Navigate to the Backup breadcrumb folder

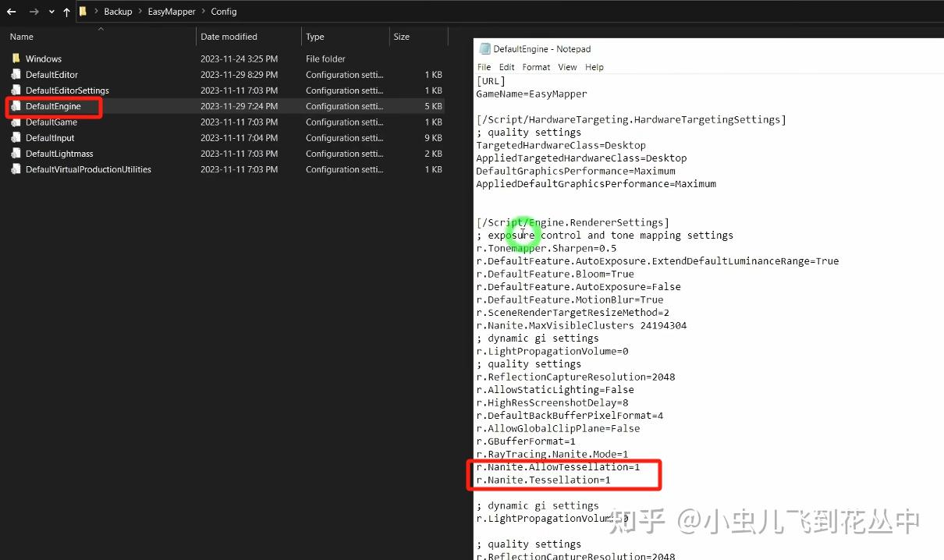tap(118, 11)
